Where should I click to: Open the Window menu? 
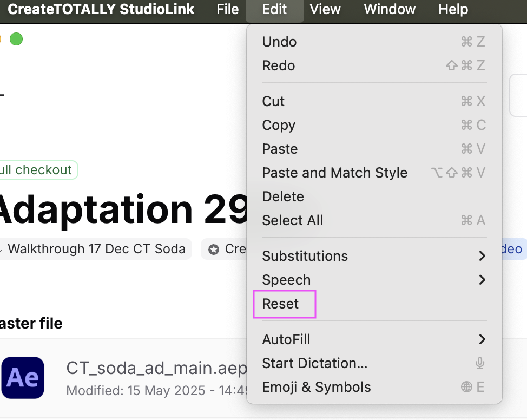390,9
